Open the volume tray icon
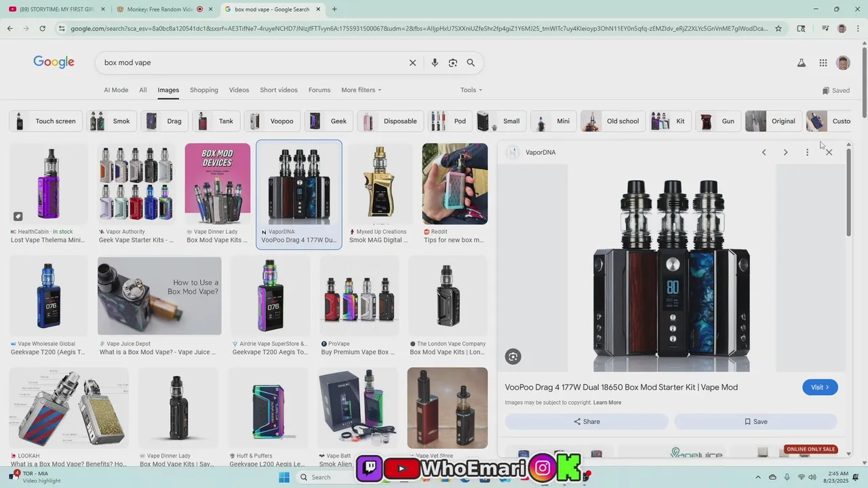Screen dimensions: 868x488 [812, 477]
